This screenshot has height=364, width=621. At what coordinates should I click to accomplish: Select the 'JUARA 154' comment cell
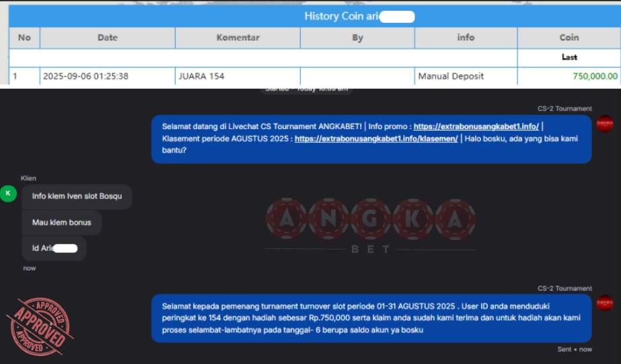(x=238, y=76)
